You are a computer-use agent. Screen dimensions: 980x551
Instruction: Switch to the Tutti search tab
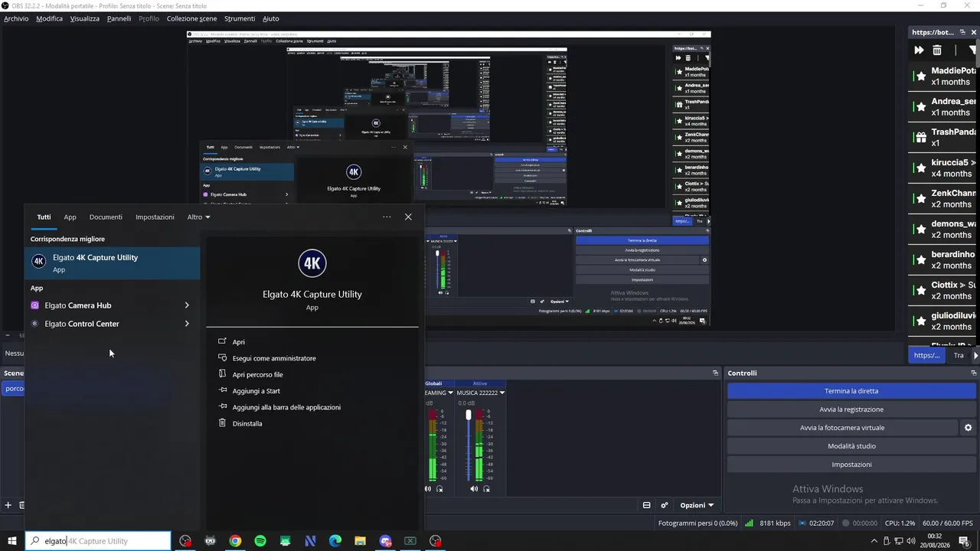[44, 217]
